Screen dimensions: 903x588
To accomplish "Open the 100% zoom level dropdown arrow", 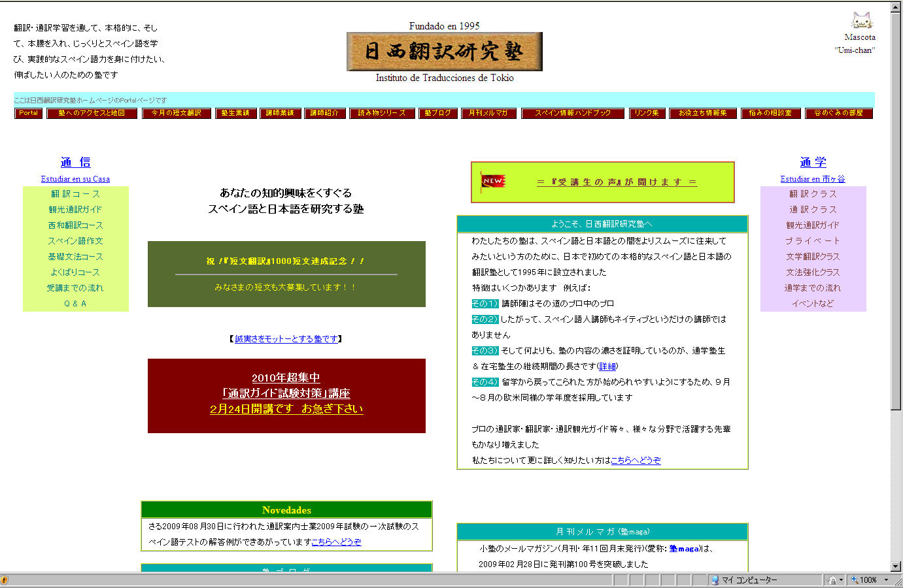I will [886, 580].
